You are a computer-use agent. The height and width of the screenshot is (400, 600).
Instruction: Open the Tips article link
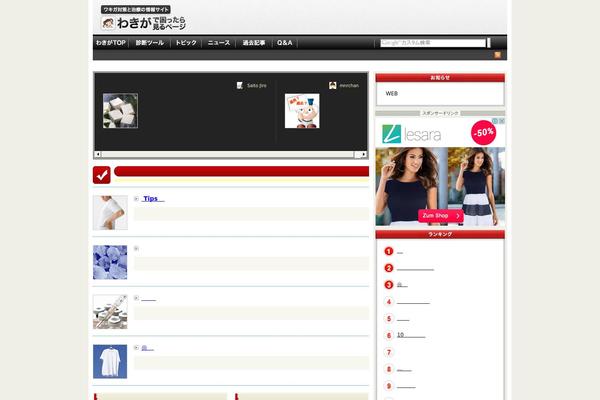point(153,199)
